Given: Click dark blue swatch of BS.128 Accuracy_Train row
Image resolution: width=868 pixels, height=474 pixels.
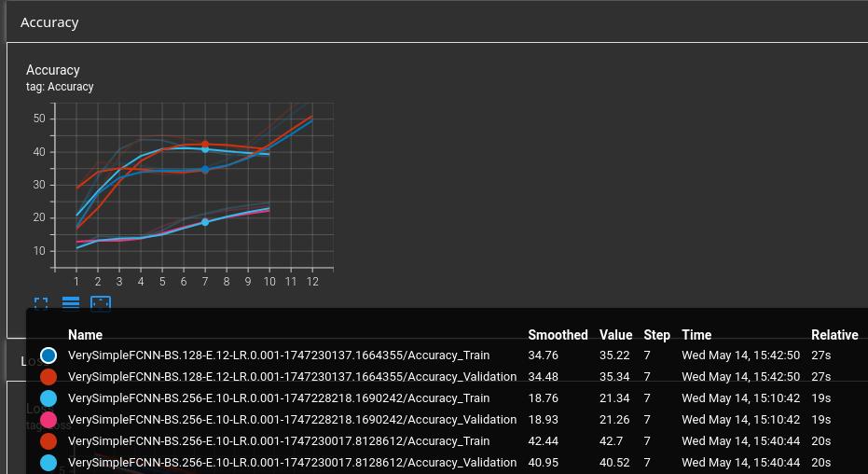Looking at the screenshot, I should click(x=48, y=355).
